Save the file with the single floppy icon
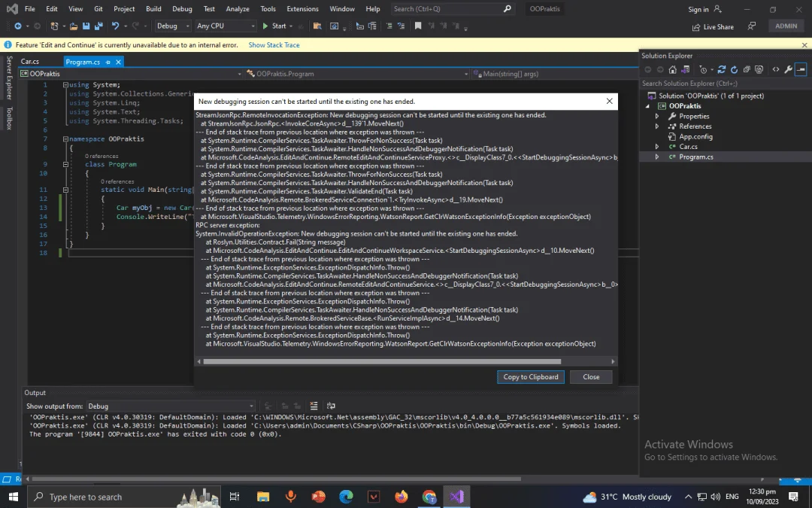The image size is (812, 508). (86, 26)
